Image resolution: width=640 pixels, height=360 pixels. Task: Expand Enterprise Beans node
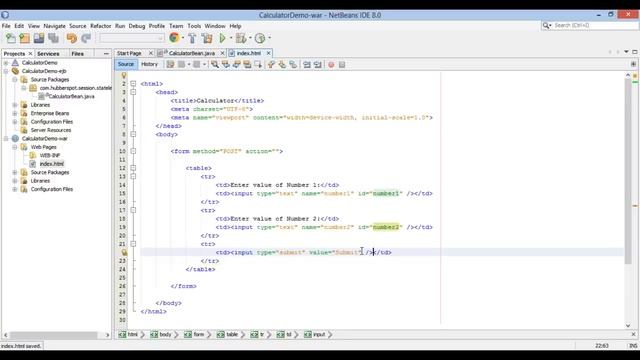pyautogui.click(x=15, y=113)
